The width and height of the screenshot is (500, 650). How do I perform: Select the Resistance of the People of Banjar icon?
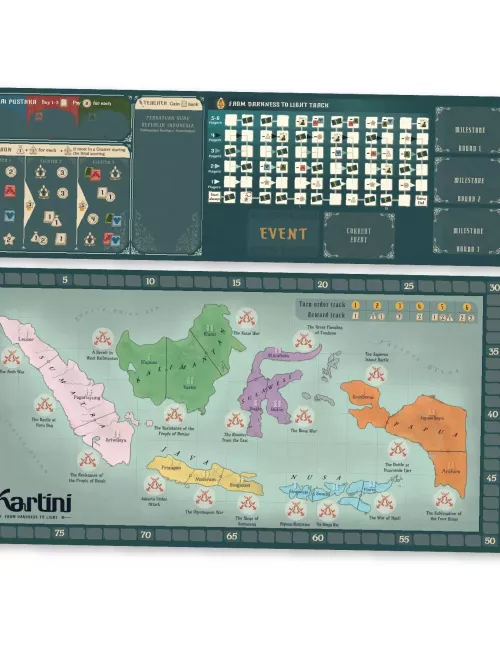coord(174,414)
